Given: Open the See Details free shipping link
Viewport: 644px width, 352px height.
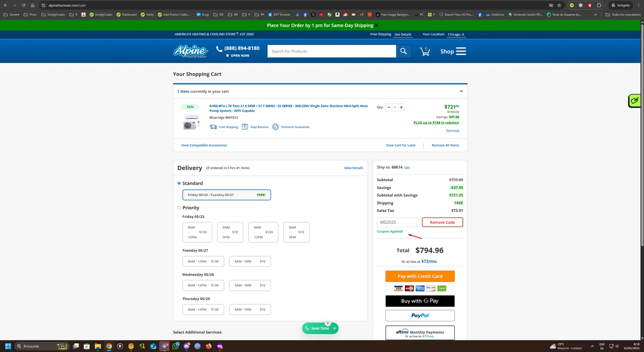Looking at the screenshot, I should pos(403,34).
